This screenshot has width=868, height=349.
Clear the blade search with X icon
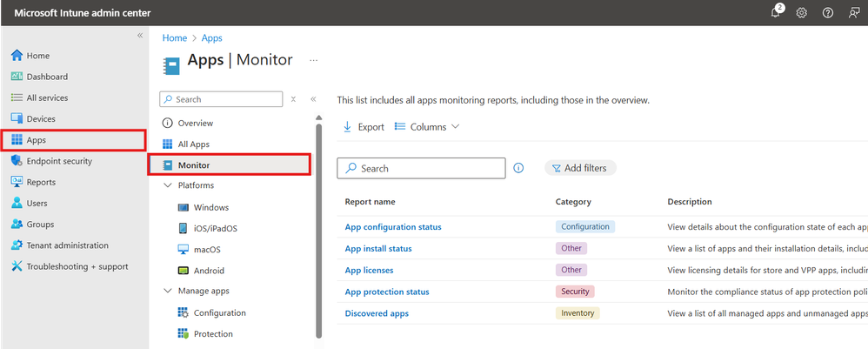[x=293, y=99]
